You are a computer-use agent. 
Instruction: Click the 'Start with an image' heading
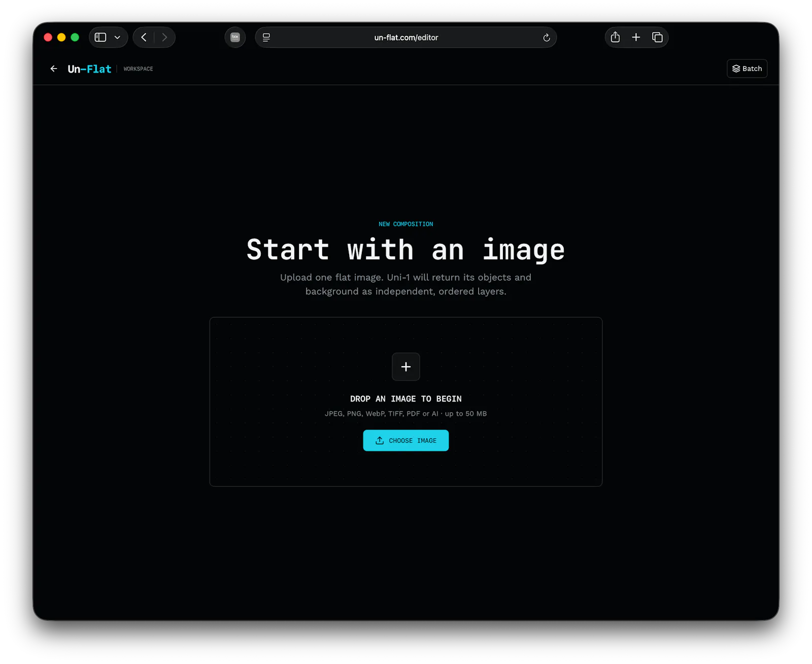(x=406, y=250)
